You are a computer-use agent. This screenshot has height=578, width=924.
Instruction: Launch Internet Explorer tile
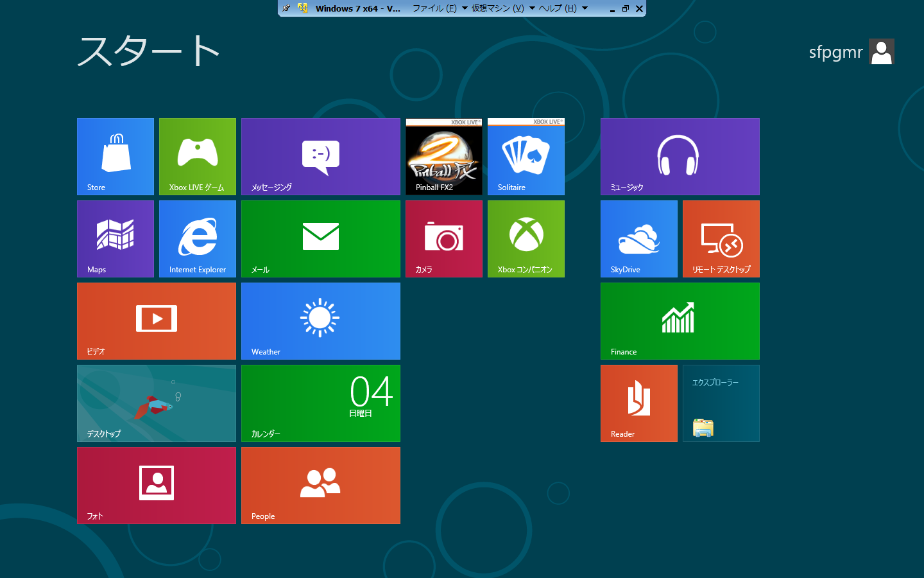(198, 239)
